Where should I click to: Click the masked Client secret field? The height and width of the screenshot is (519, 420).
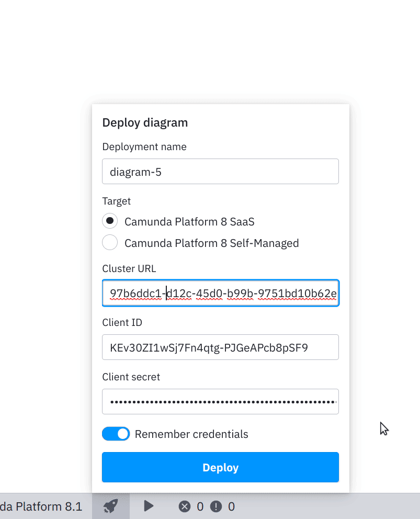pyautogui.click(x=220, y=401)
